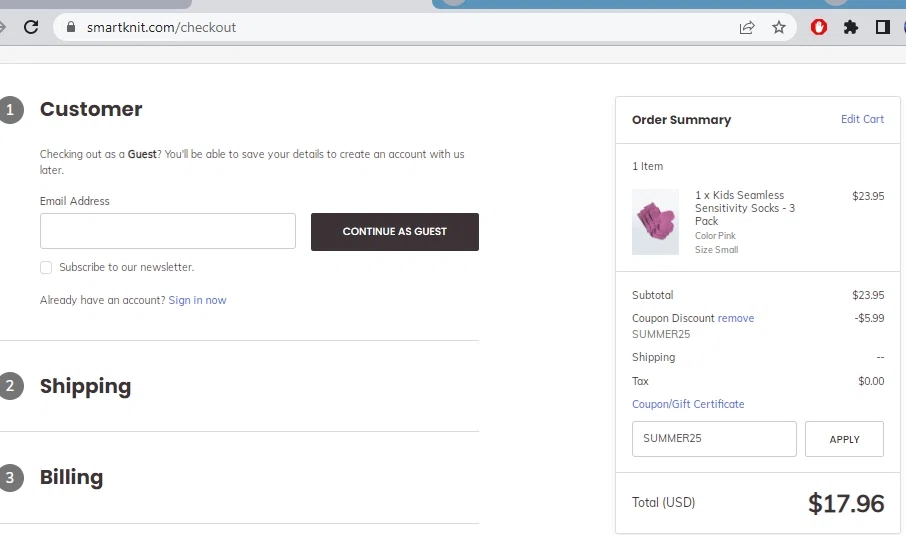This screenshot has height=535, width=906.
Task: Toggle the browser side panel icon
Action: [x=882, y=27]
